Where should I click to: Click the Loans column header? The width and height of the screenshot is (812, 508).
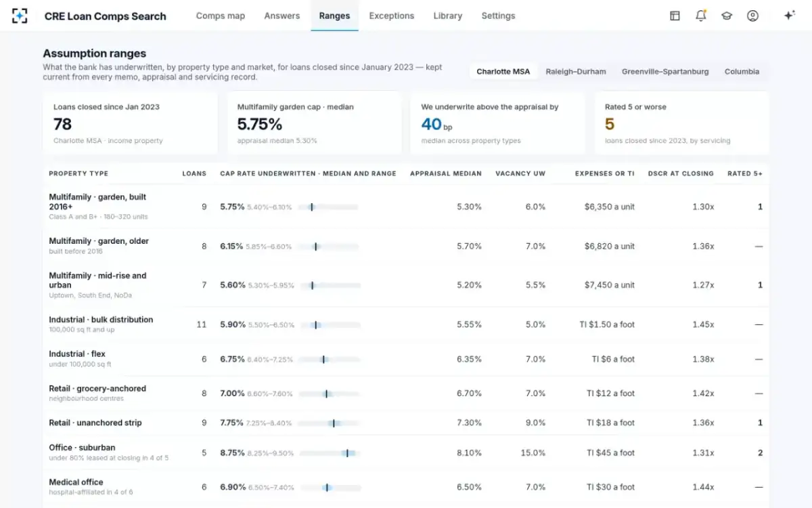pos(194,173)
